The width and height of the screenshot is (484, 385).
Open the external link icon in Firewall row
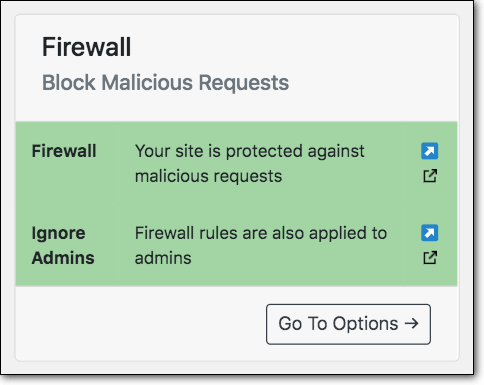(430, 176)
